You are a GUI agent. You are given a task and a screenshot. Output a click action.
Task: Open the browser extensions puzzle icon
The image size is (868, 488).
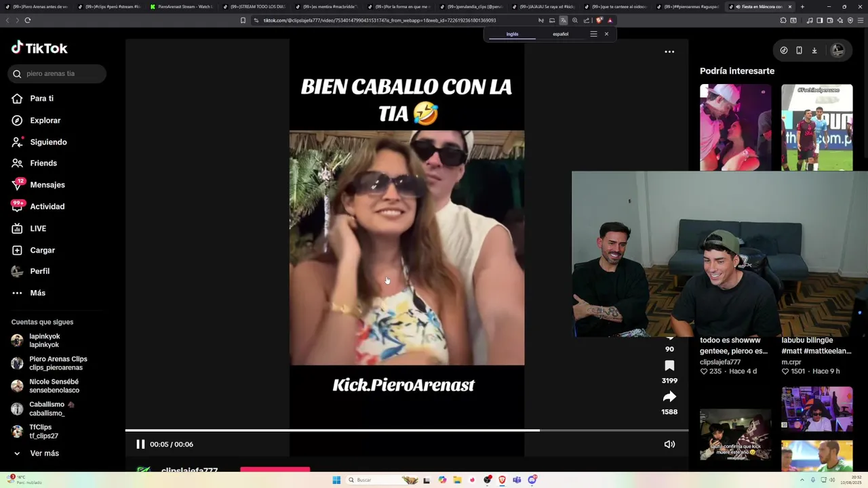click(x=783, y=20)
